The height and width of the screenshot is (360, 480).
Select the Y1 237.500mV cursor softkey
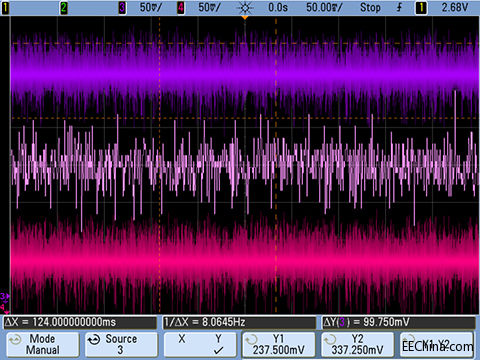(x=279, y=344)
